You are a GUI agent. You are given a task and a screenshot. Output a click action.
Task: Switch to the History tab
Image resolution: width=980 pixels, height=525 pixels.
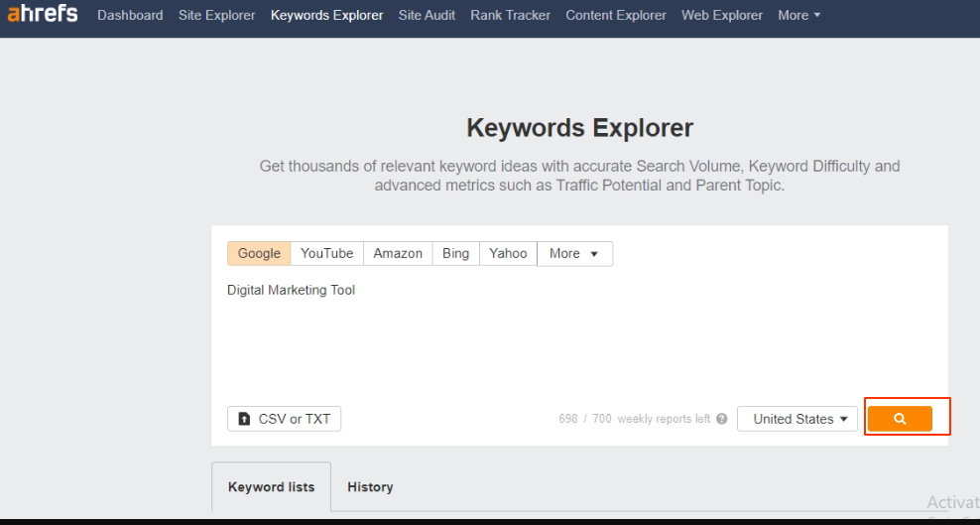pyautogui.click(x=370, y=487)
